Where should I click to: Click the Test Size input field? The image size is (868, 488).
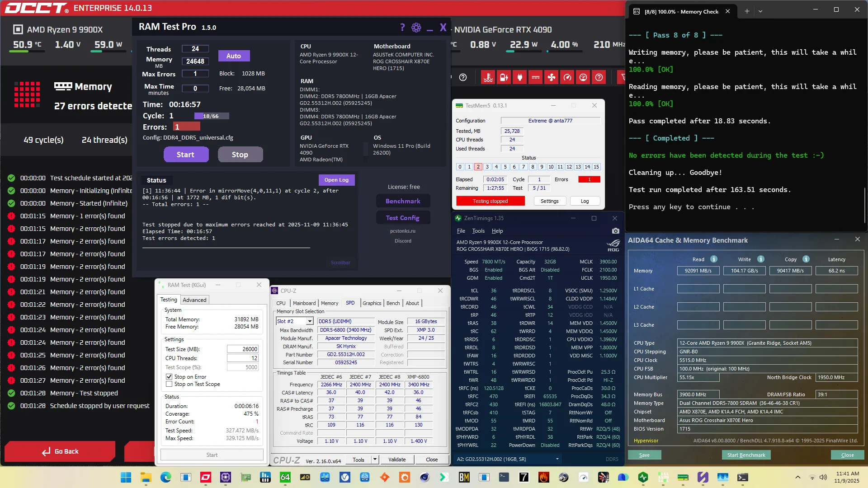pyautogui.click(x=242, y=349)
